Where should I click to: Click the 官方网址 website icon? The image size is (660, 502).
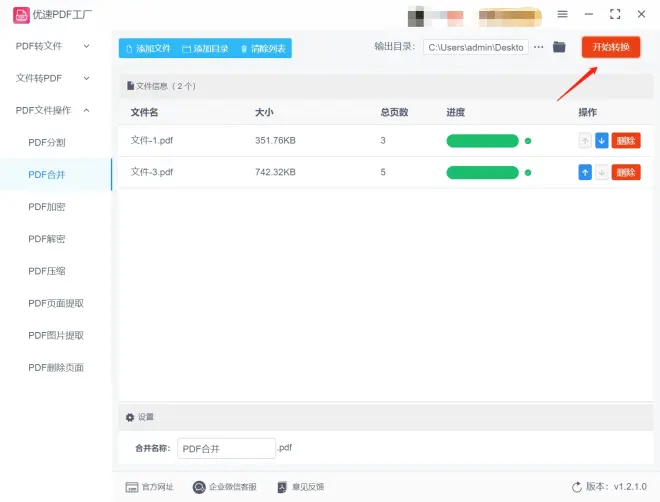(132, 487)
